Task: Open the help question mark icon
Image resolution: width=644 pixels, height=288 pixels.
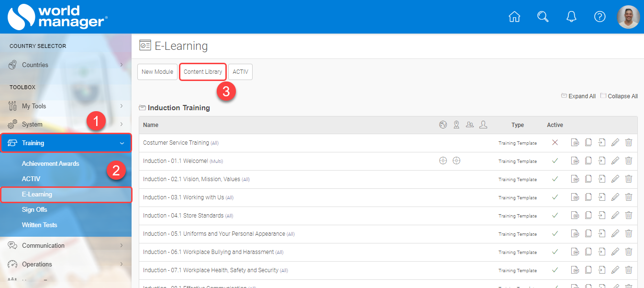Action: tap(600, 17)
